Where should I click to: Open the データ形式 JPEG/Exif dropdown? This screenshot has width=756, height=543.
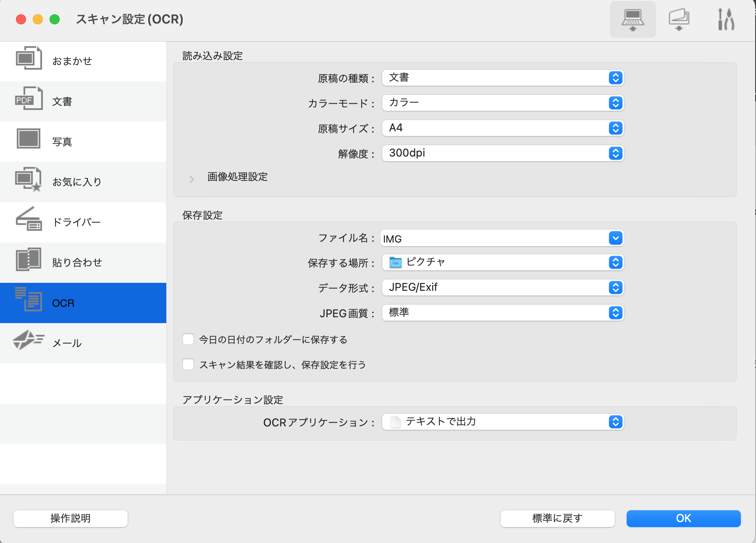pyautogui.click(x=503, y=287)
